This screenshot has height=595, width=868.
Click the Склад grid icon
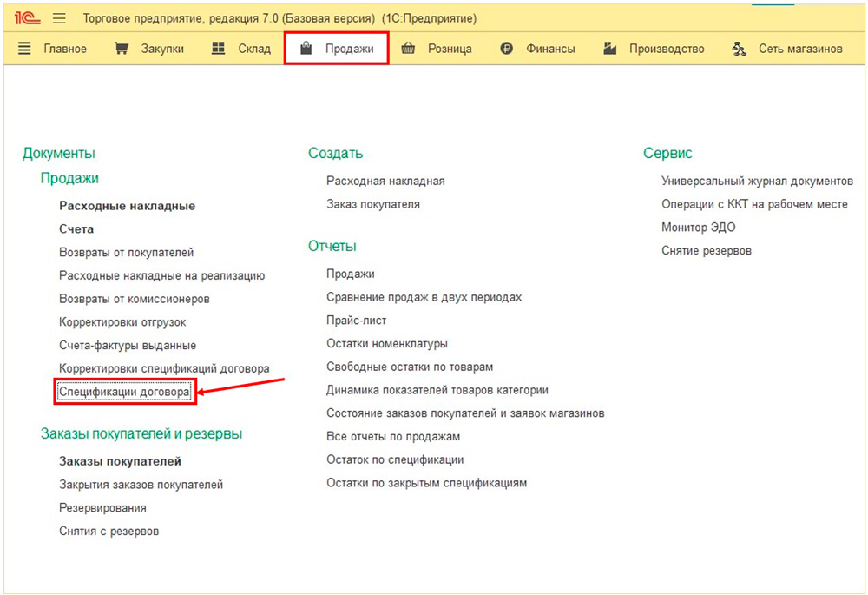pyautogui.click(x=220, y=49)
